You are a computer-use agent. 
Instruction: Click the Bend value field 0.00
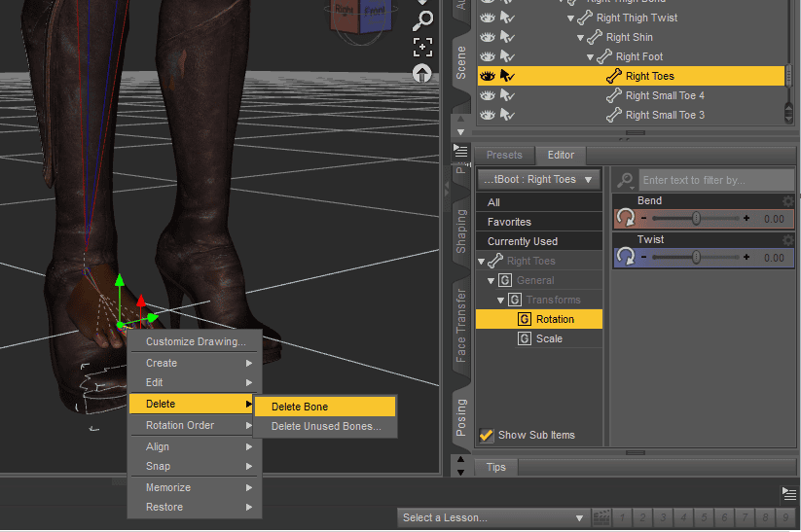tap(774, 219)
